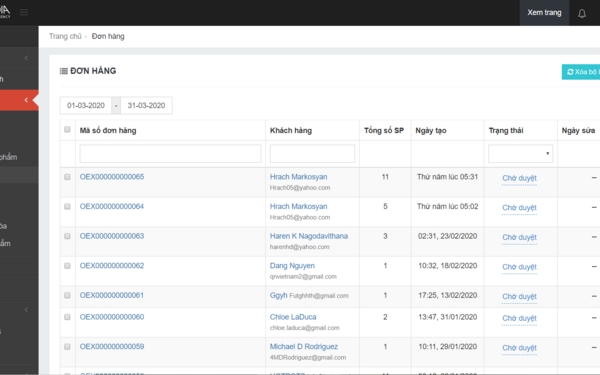Viewport: 600px width, 375px height.
Task: Click date cell 13:47, 31/01/2020
Action: point(447,317)
